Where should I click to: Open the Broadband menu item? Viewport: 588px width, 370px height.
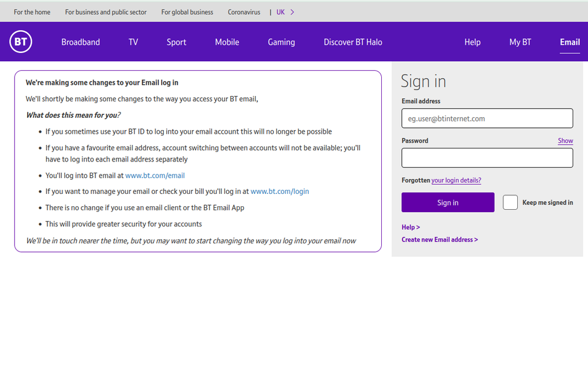pyautogui.click(x=80, y=42)
